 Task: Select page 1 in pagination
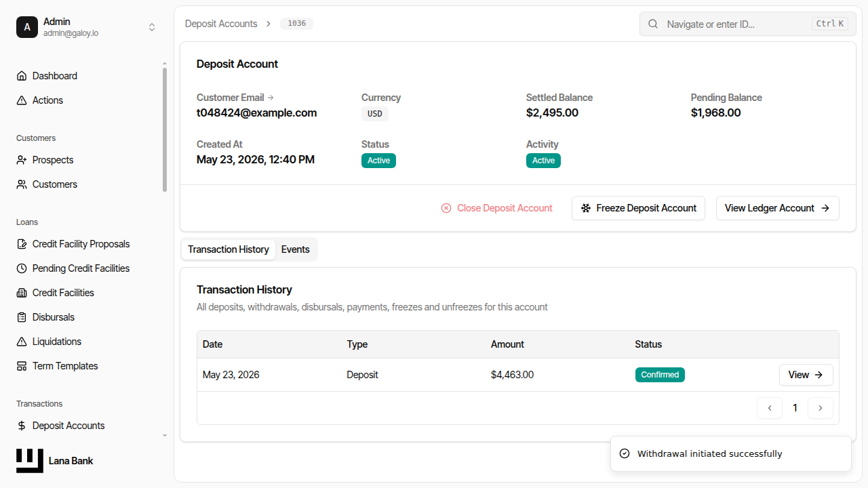(x=795, y=408)
